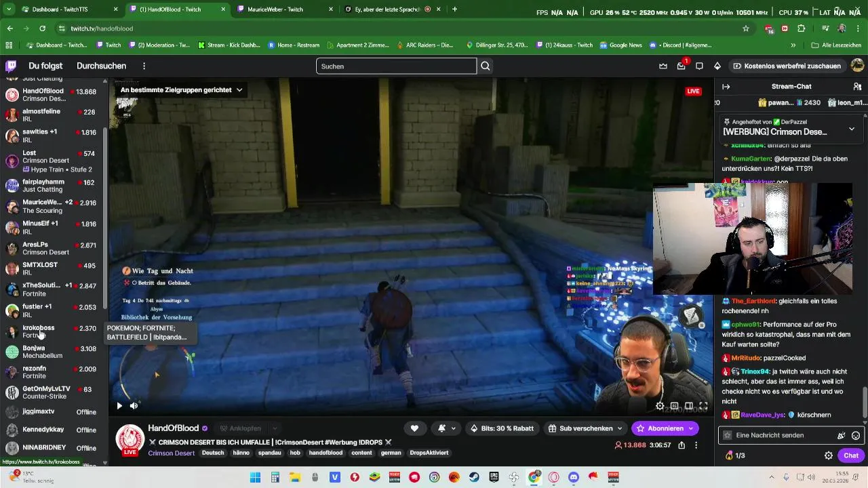Open the Du folgst menu
Screen dimensions: 868x488
[45, 66]
